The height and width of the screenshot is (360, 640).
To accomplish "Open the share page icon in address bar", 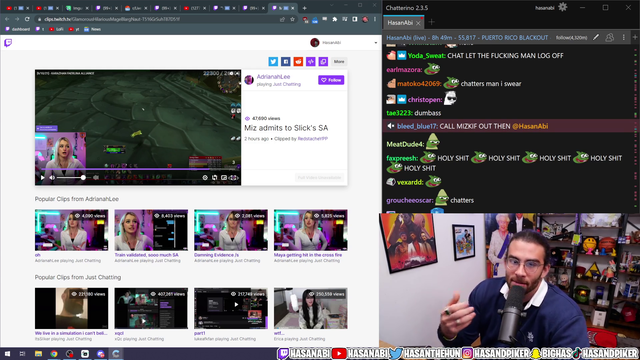I will click(282, 19).
